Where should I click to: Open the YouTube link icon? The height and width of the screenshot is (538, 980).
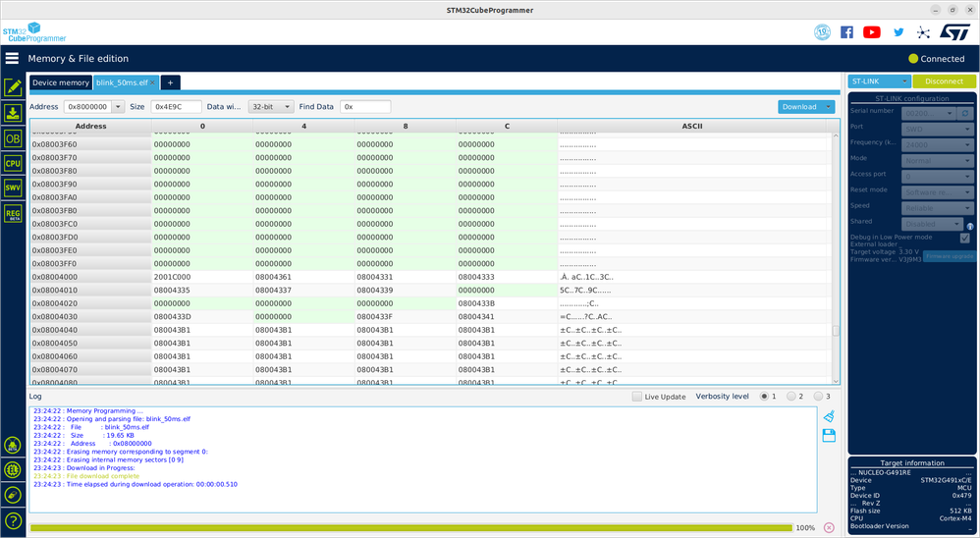872,31
